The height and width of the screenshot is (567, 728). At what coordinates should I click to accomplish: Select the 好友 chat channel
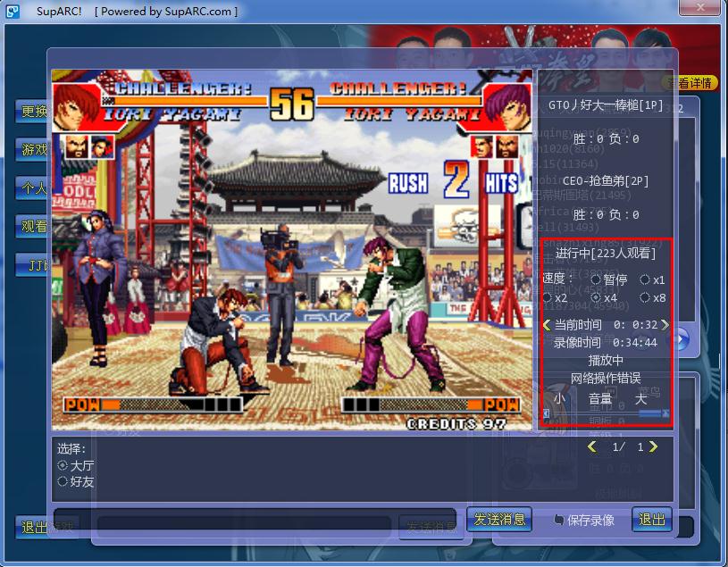click(76, 481)
